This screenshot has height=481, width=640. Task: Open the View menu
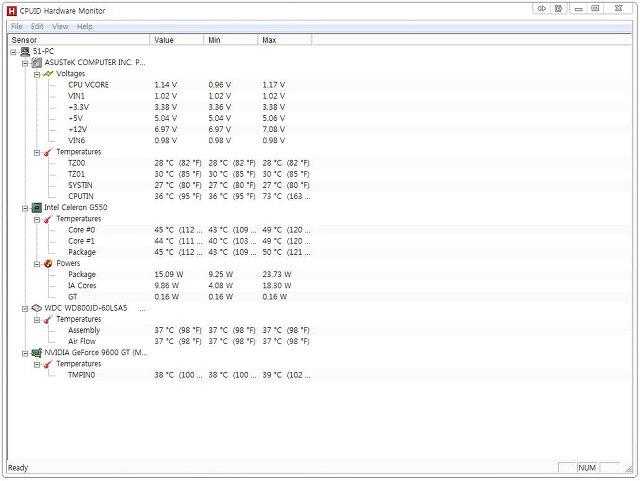point(60,27)
